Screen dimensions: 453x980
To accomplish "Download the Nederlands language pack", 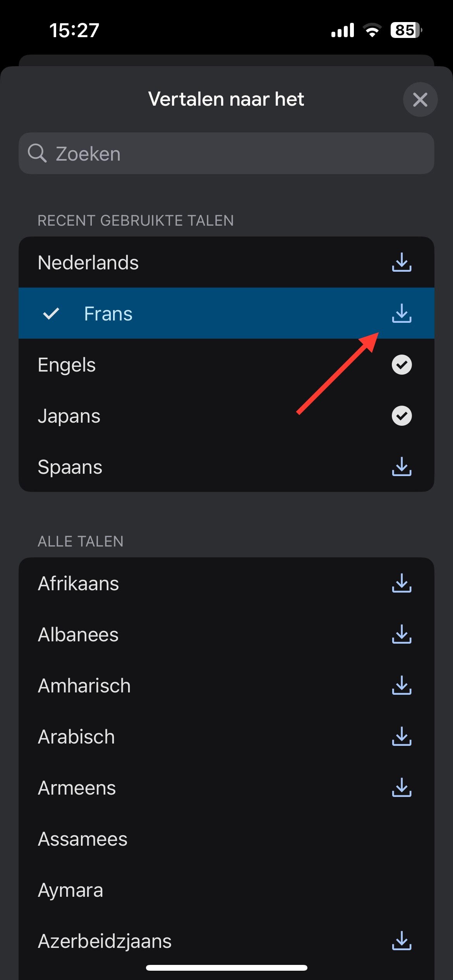I will (402, 262).
